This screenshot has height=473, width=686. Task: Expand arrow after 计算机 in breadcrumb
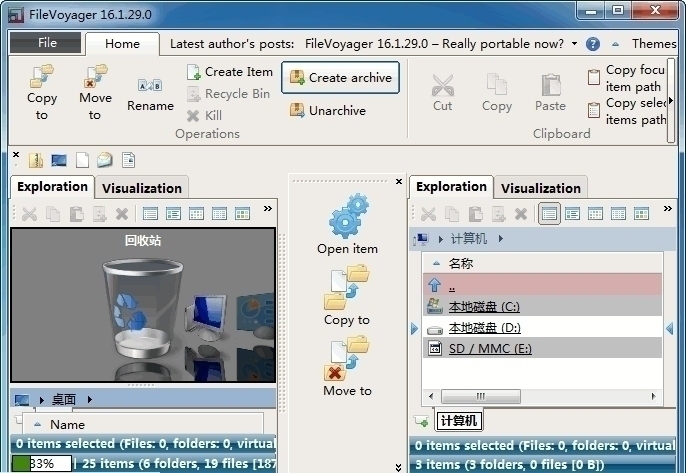click(500, 239)
